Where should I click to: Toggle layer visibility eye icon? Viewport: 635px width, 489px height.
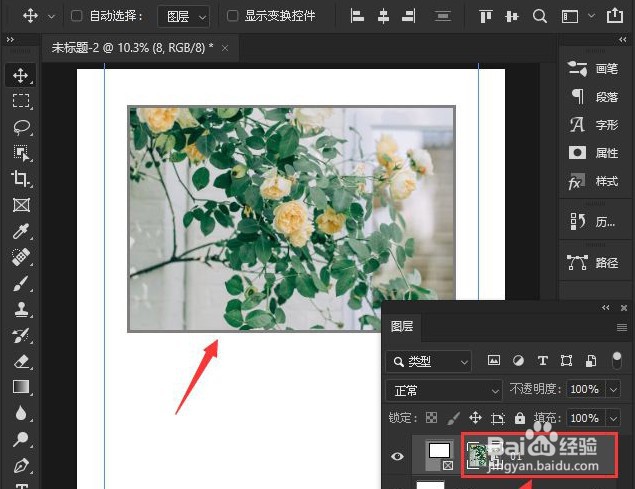[397, 456]
